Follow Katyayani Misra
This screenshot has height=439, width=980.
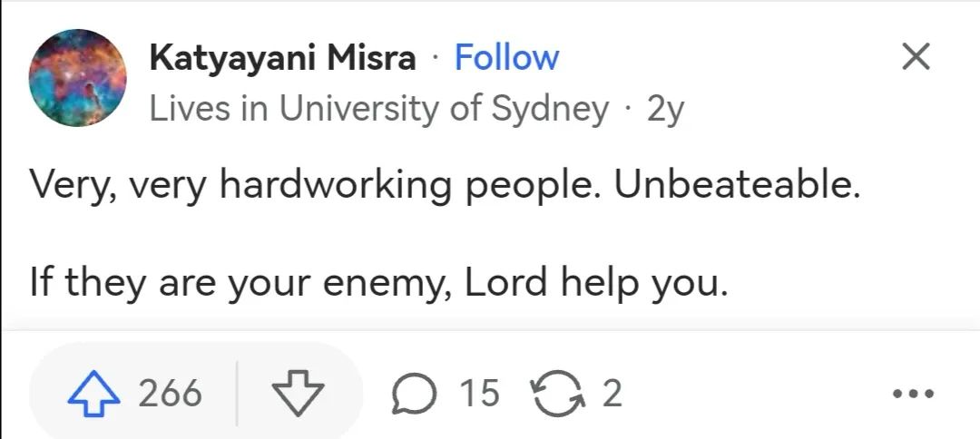point(506,58)
